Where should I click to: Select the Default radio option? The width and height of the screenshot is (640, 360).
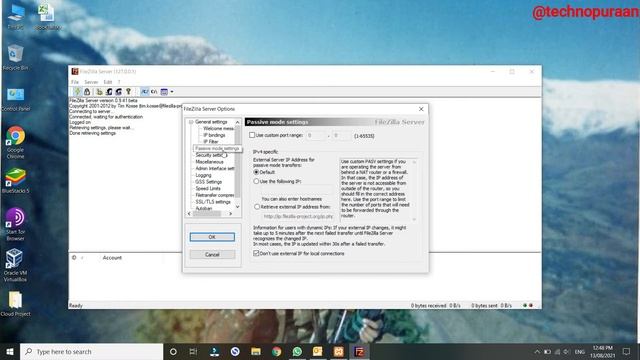pos(256,172)
